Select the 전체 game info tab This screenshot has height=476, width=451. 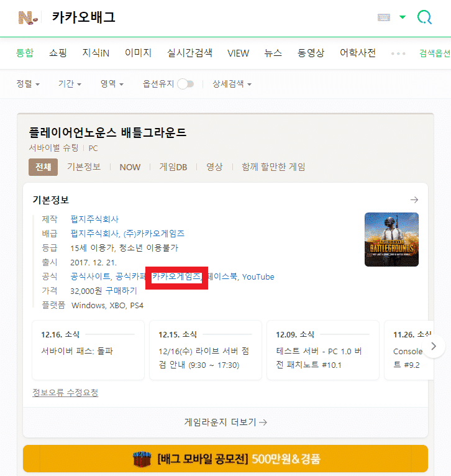[43, 167]
